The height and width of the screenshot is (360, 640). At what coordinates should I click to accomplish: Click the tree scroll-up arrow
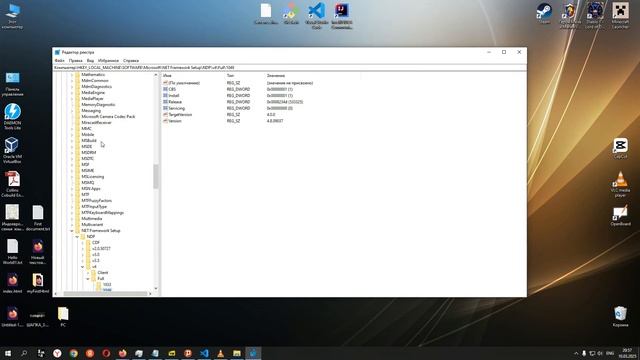(x=156, y=75)
